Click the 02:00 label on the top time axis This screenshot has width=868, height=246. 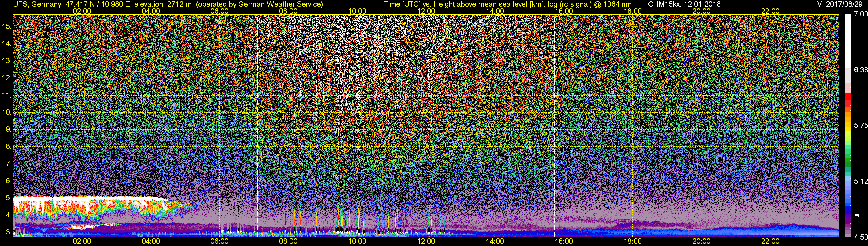(82, 11)
